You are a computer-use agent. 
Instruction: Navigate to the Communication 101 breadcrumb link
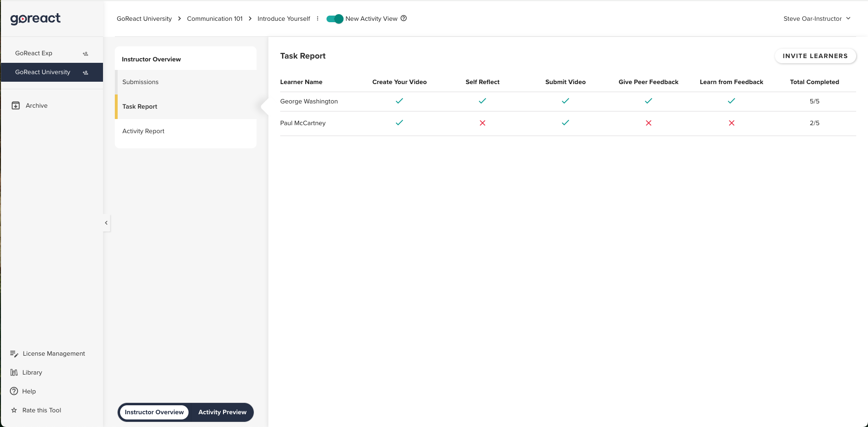[x=215, y=18]
